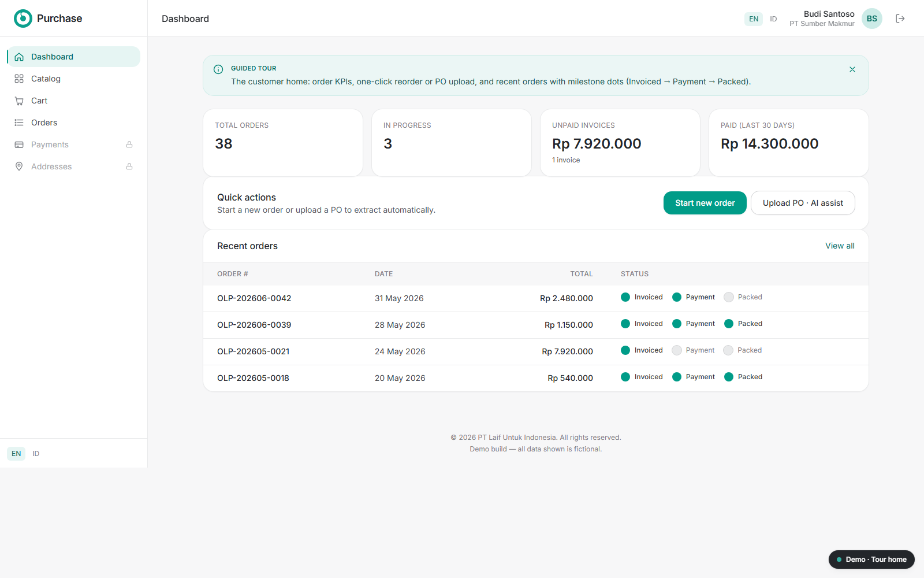The height and width of the screenshot is (578, 924).
Task: Click the logout icon in header
Action: pyautogui.click(x=900, y=18)
